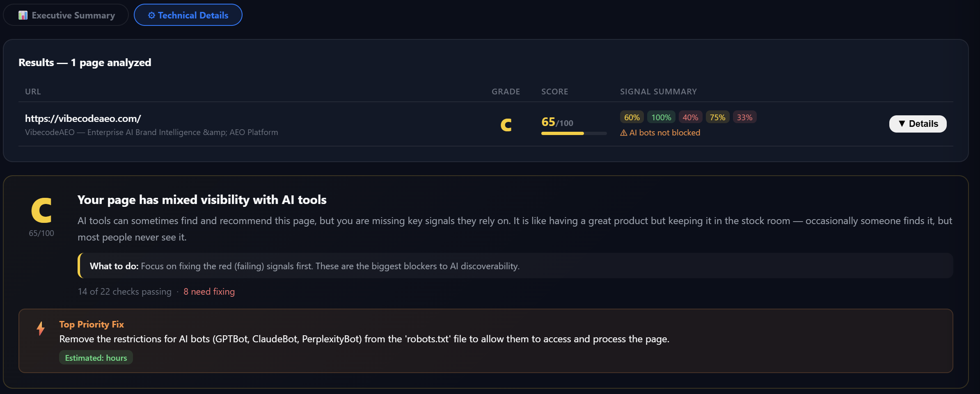Click the 65/100 score progress bar

click(574, 133)
